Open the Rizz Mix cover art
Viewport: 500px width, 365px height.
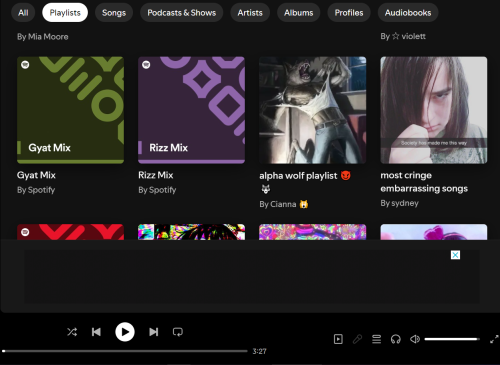coord(191,110)
